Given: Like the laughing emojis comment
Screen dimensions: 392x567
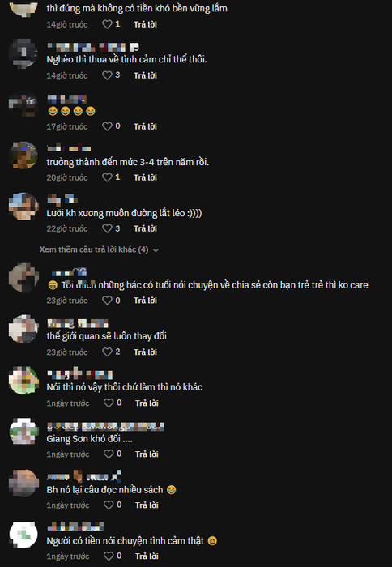Looking at the screenshot, I should pos(107,126).
